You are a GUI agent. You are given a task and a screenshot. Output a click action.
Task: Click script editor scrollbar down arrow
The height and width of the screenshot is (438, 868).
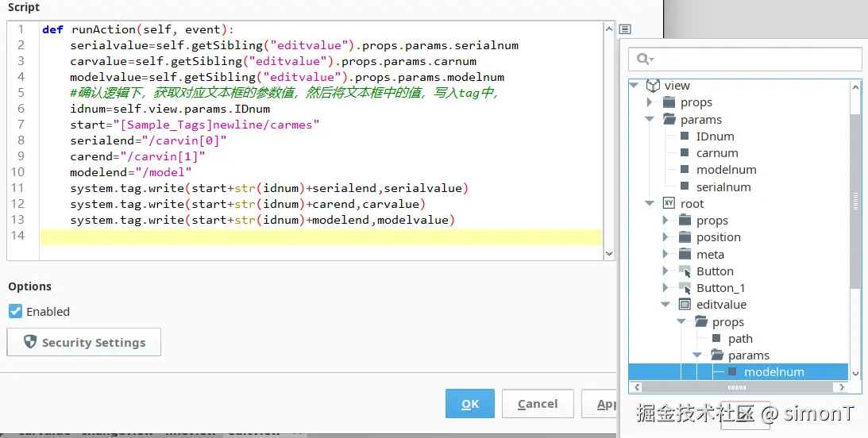[609, 254]
